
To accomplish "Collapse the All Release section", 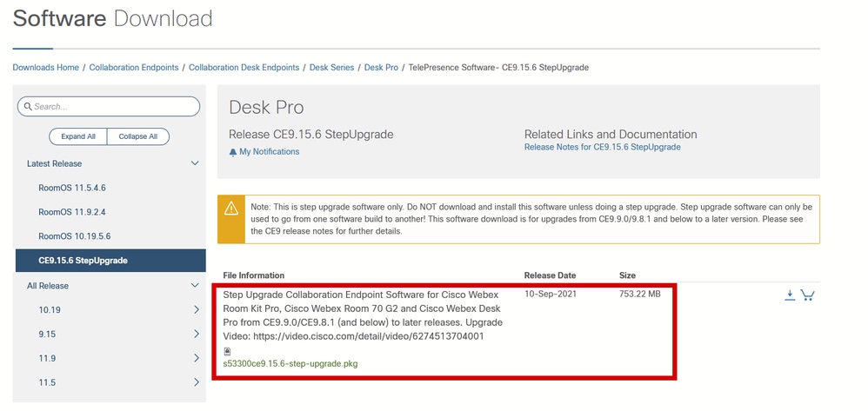I will pyautogui.click(x=195, y=285).
